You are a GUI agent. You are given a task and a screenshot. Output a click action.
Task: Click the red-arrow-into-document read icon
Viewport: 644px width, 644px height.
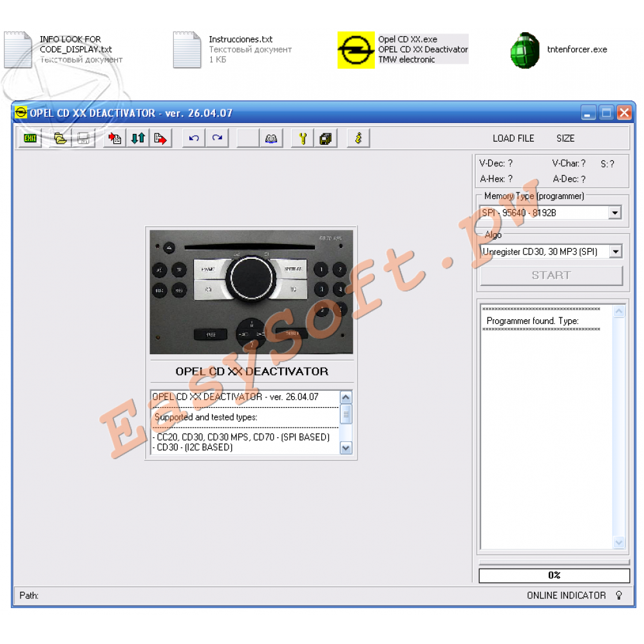[x=115, y=138]
